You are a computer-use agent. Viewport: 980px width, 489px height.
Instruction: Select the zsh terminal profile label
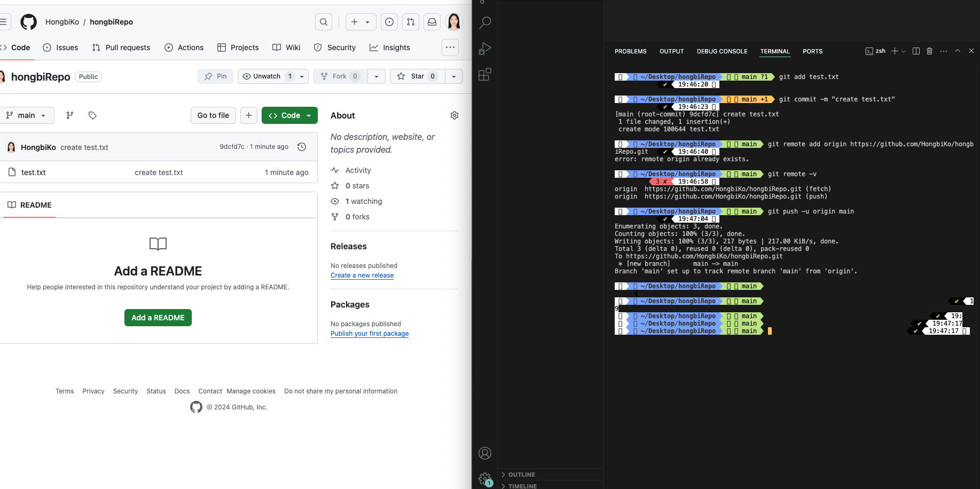tap(875, 51)
